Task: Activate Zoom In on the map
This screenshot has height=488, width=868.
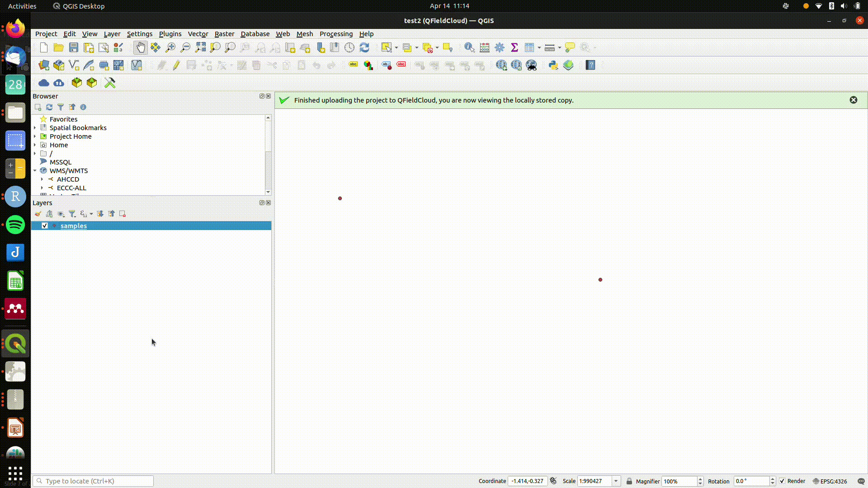Action: (x=170, y=47)
